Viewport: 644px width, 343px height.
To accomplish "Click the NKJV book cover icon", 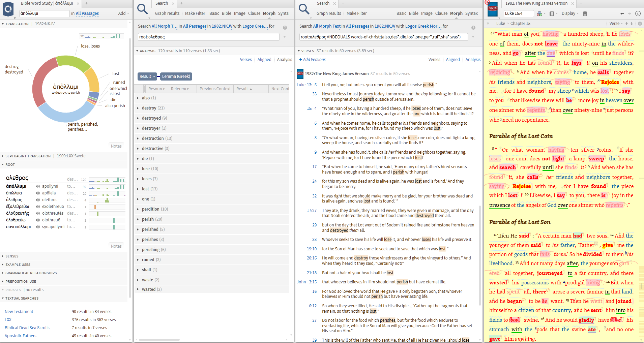I will click(493, 9).
